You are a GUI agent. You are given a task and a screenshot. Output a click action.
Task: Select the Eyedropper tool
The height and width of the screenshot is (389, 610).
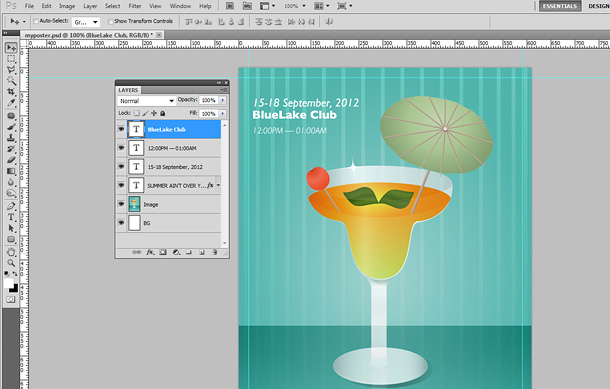(11, 103)
